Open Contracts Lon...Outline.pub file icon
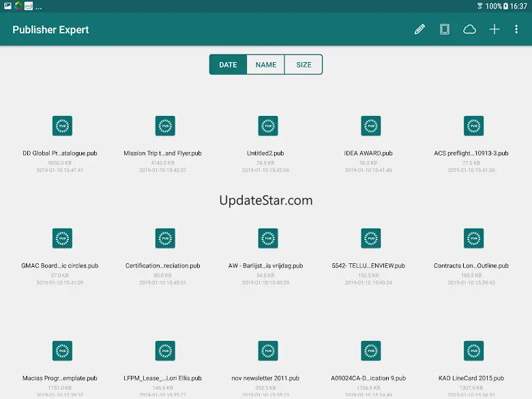 point(473,238)
